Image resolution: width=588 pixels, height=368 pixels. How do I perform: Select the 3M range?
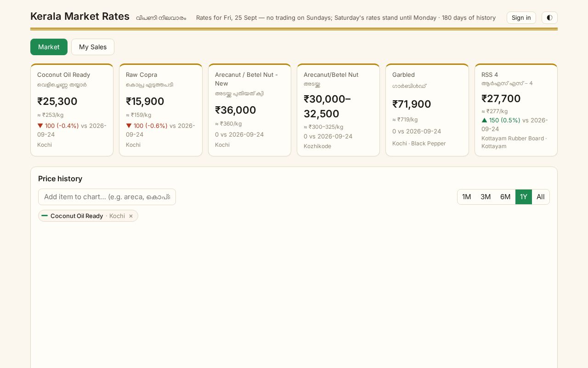[x=486, y=197]
